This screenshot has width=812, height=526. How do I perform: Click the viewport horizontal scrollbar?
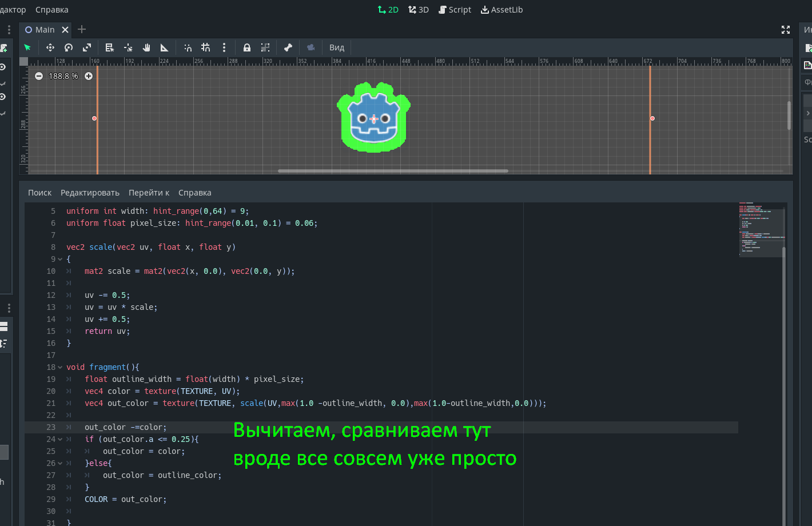pyautogui.click(x=393, y=170)
